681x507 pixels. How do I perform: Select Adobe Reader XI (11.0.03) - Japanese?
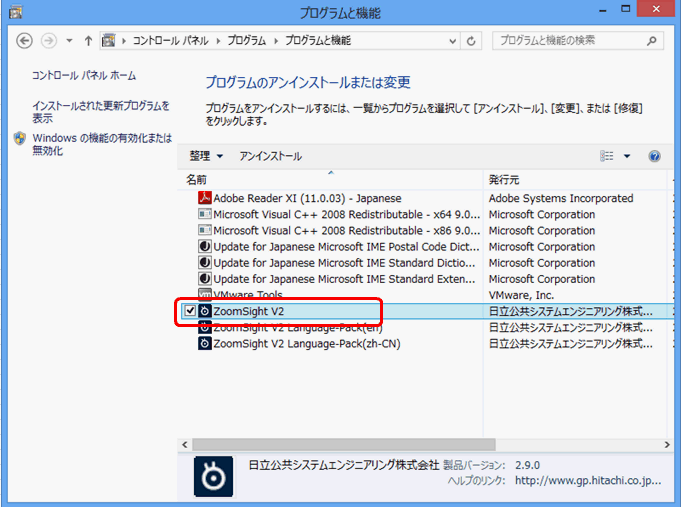point(307,199)
